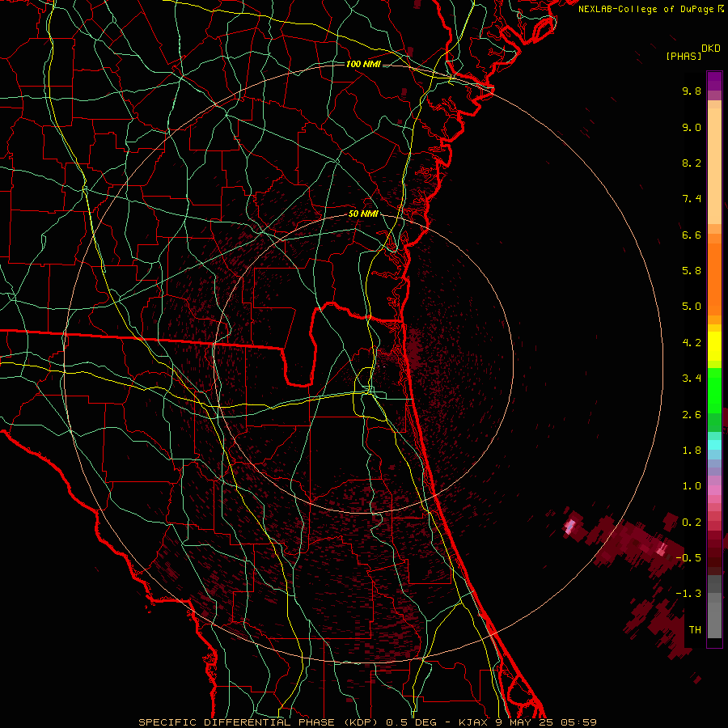This screenshot has height=728, width=728.
Task: Click the 8.2 color scale value
Action: (692, 163)
